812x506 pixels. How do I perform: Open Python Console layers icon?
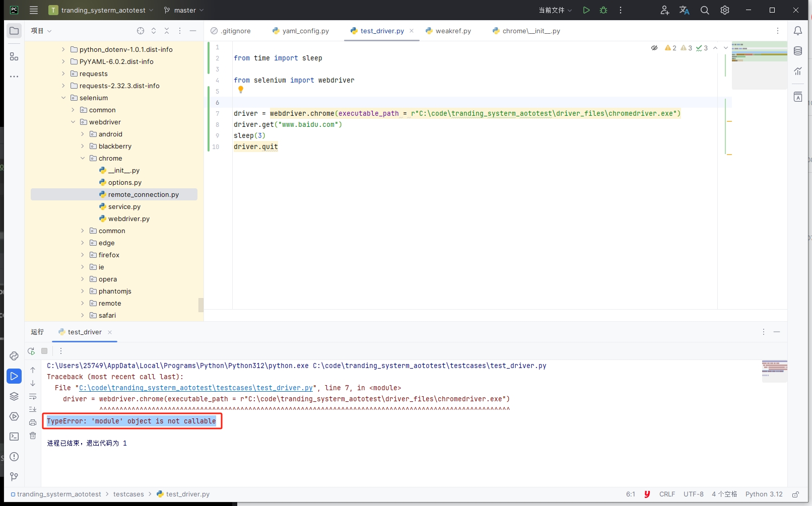[14, 396]
